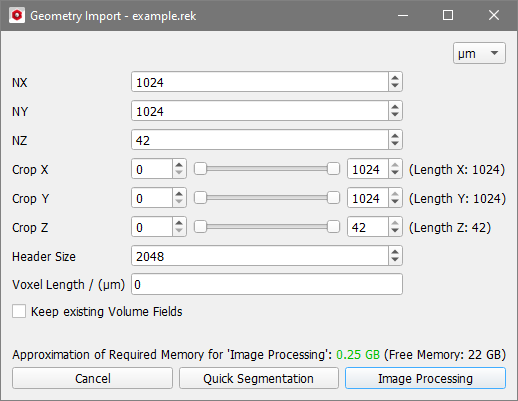Decrease Crop Y maximum with down arrow
The height and width of the screenshot is (401, 518).
[x=395, y=202]
